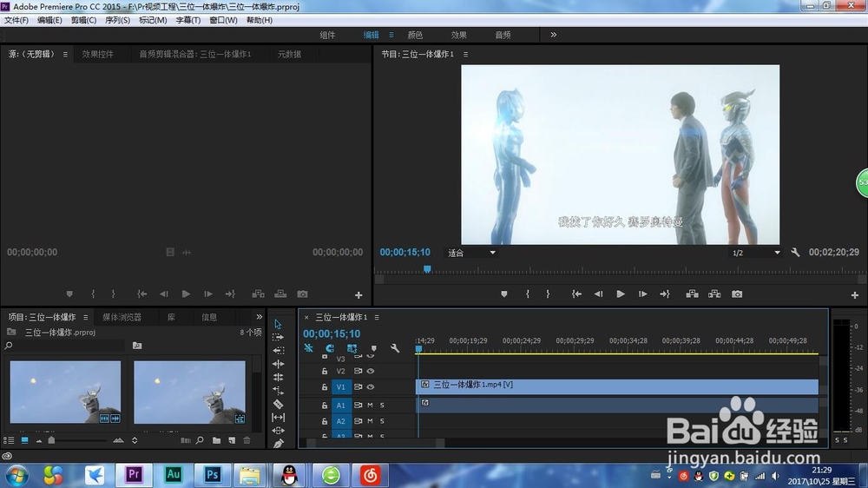Screen dimensions: 868x488
Task: Open playback resolution dropdown 1/2
Action: [756, 253]
